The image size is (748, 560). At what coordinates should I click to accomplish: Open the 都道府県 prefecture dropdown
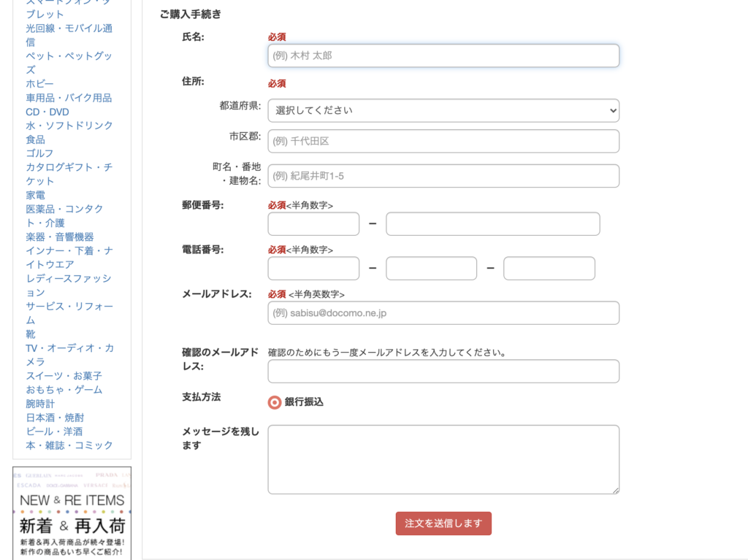[x=443, y=110]
